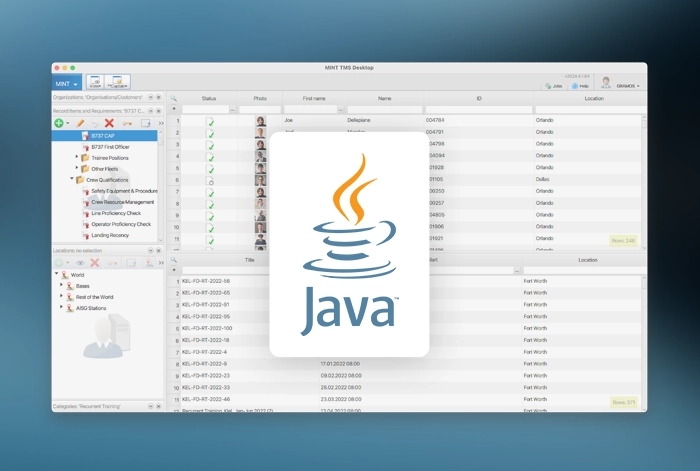Show more Locations toolbar actions

coord(161,263)
